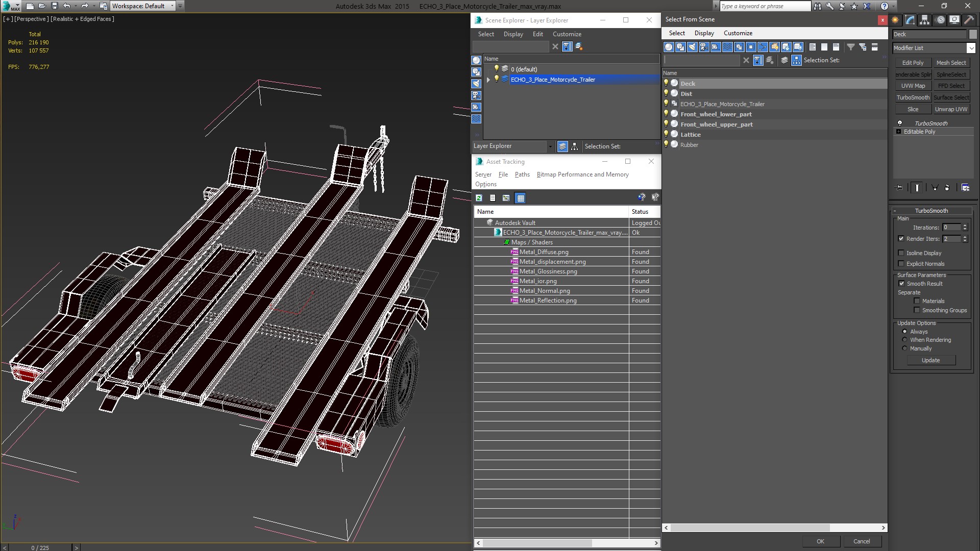Click Select All icon in Select From Scene
This screenshot has height=551, width=980.
pyautogui.click(x=813, y=47)
